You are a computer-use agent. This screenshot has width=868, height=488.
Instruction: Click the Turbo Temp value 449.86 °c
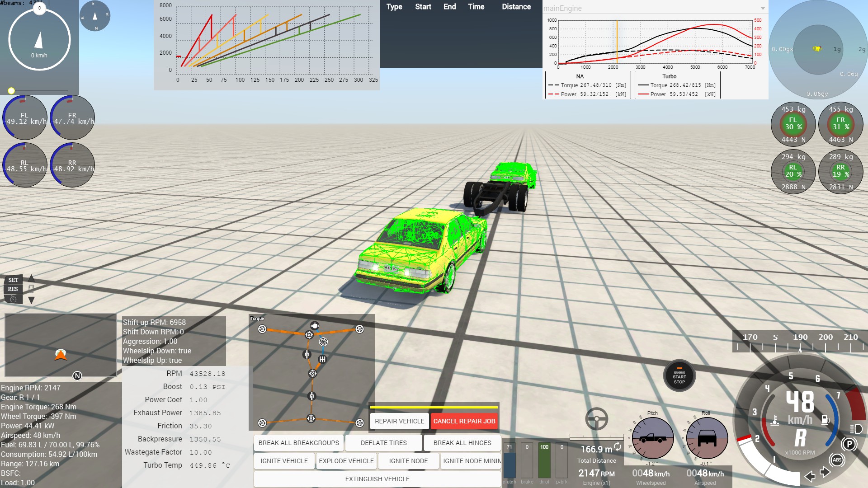210,465
